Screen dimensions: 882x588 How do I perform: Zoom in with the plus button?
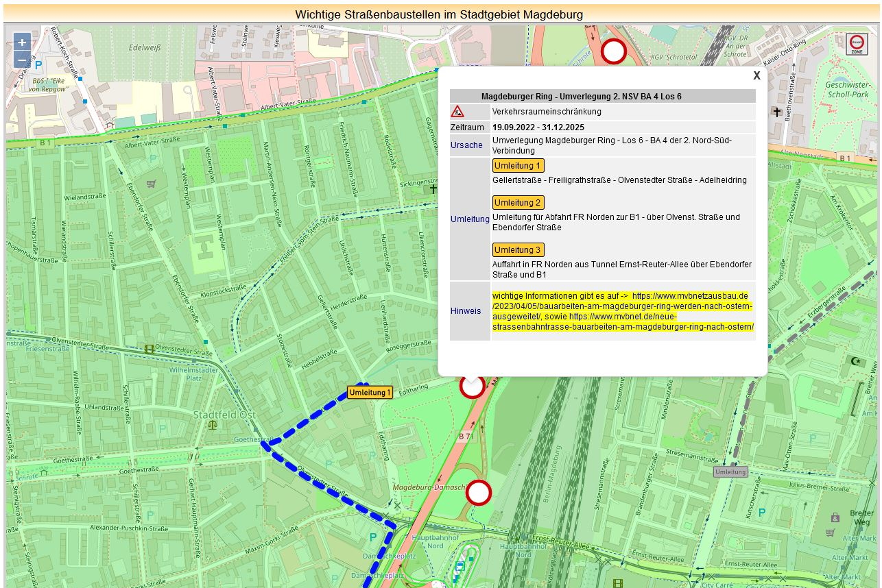tap(22, 42)
